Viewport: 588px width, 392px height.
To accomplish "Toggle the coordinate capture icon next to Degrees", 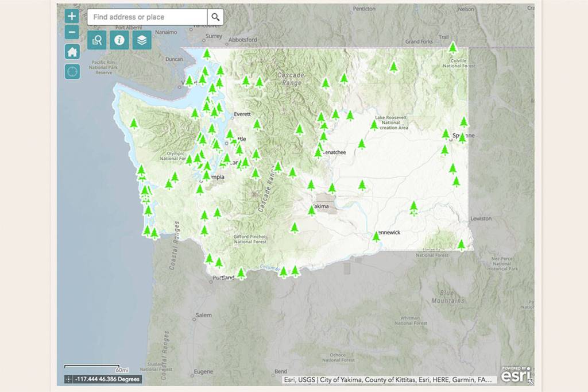I will click(69, 379).
